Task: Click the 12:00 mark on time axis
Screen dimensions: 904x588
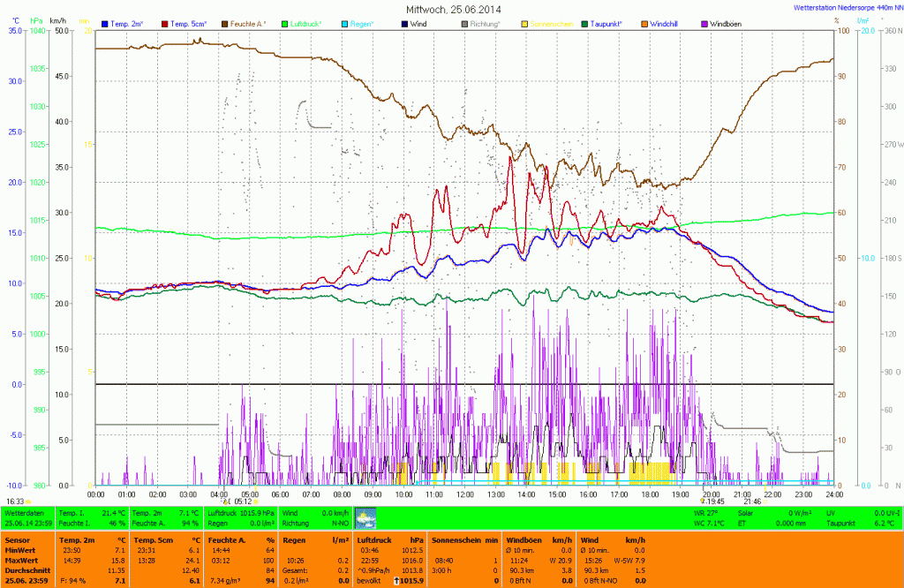Action: pos(465,494)
